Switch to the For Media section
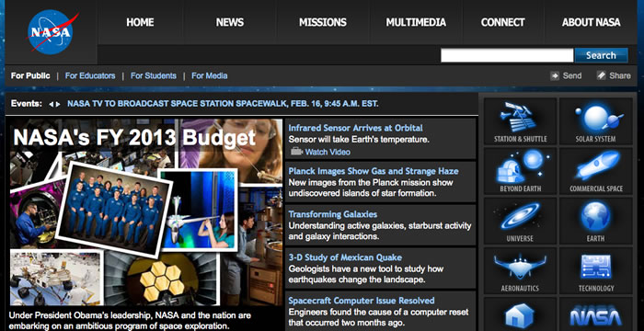This screenshot has height=331, width=644. click(x=209, y=75)
